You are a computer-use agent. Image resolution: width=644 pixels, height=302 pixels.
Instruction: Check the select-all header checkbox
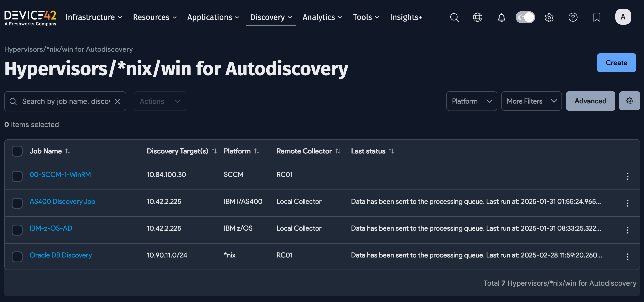(17, 151)
